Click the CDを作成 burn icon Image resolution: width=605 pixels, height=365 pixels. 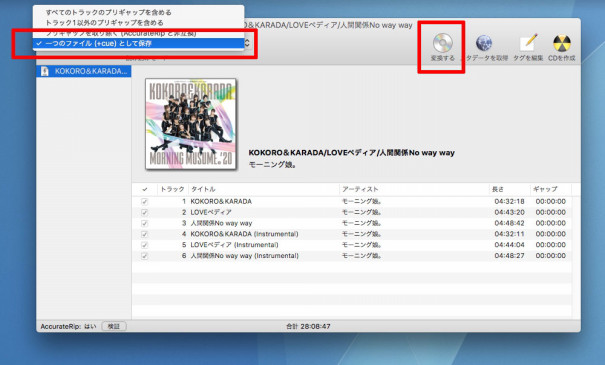coord(562,43)
